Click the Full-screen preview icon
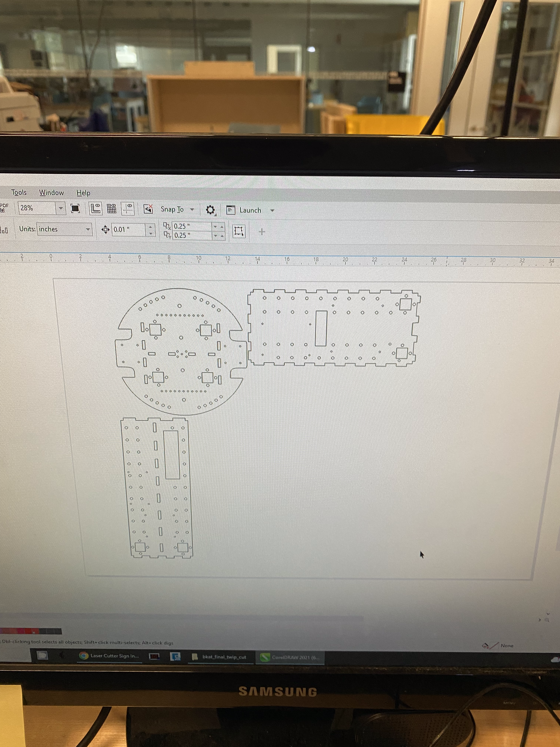This screenshot has height=747, width=560. 75,208
